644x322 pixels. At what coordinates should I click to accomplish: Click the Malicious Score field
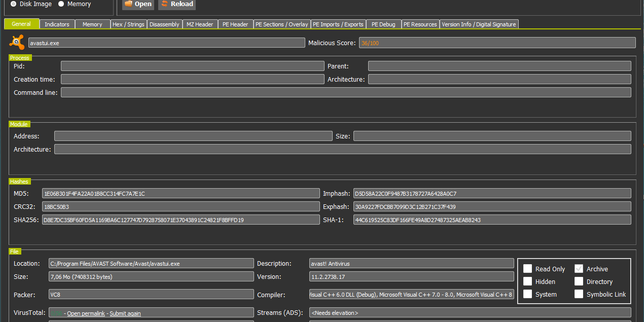497,43
